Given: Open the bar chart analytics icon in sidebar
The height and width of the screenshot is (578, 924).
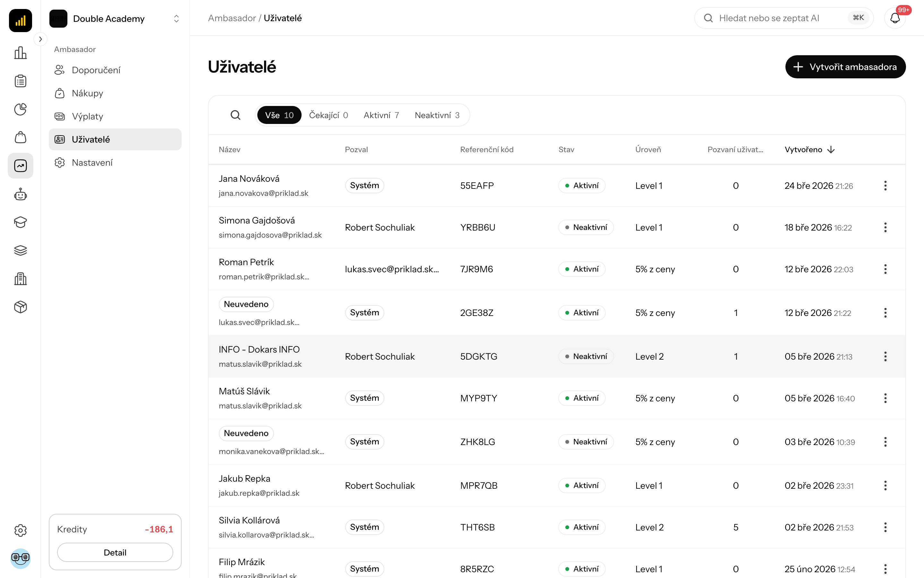Looking at the screenshot, I should 20,53.
